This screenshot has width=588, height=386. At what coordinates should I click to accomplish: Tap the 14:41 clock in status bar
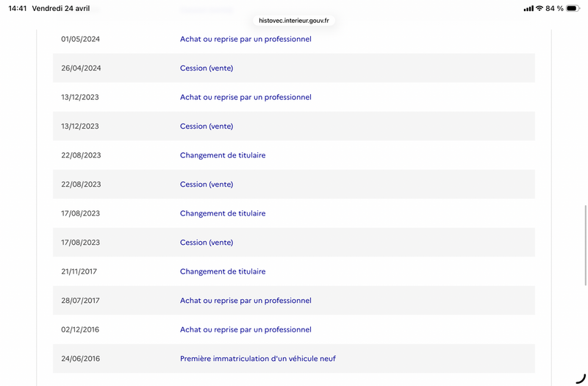point(17,8)
